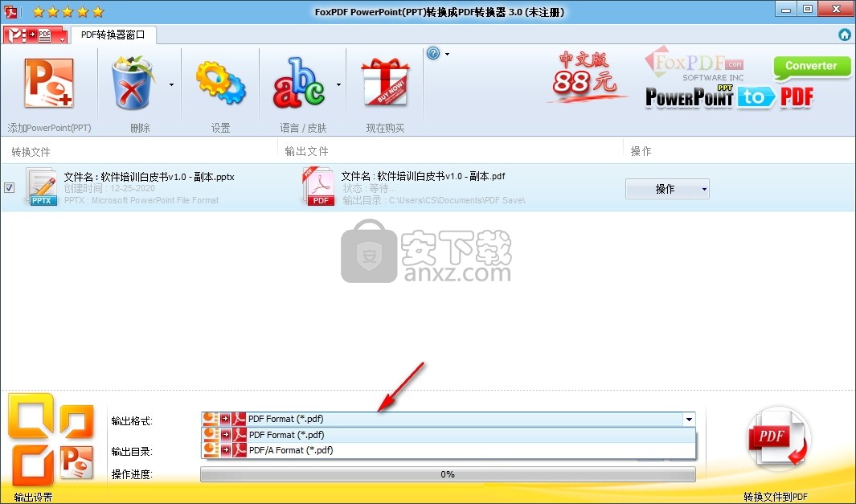Click the abc Language/Skin icon
The width and height of the screenshot is (856, 504).
tap(299, 83)
